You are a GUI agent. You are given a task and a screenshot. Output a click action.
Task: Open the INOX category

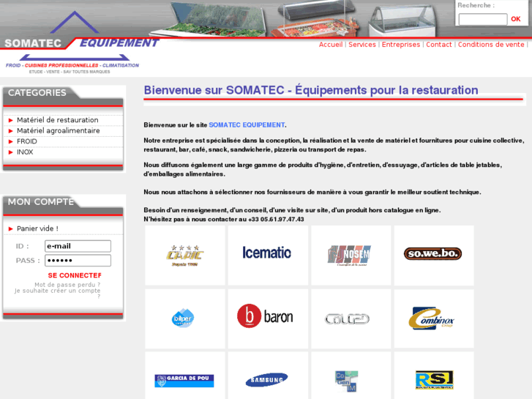[25, 152]
